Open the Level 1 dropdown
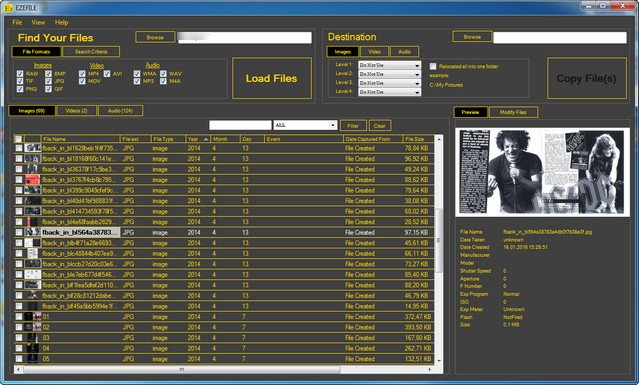Screen dimensions: 639x385 [389, 65]
